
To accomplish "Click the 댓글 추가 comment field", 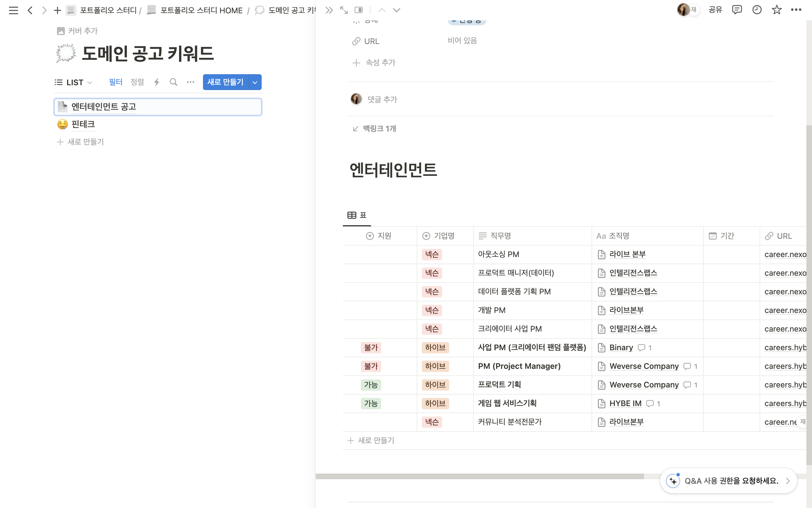I will tap(383, 100).
